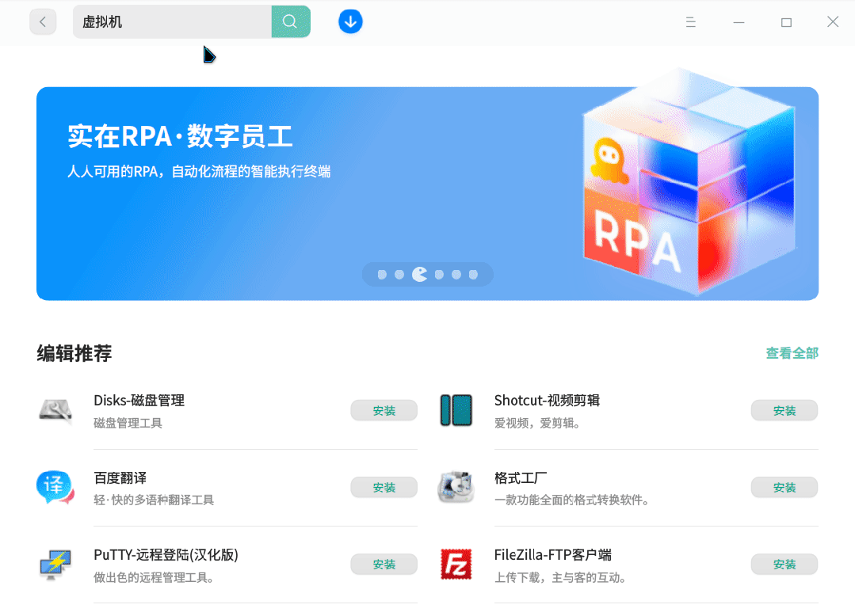The height and width of the screenshot is (616, 855).
Task: Open the 百度翻译 title text
Action: 120,477
